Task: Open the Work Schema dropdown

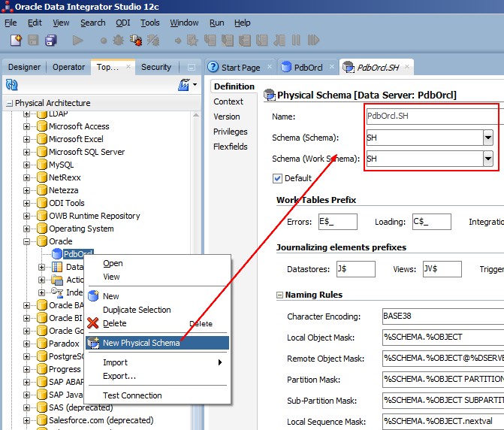Action: [487, 159]
